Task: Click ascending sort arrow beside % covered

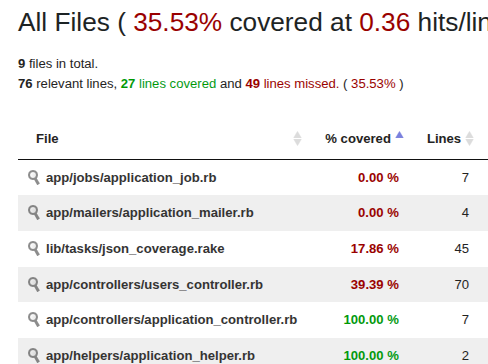Action: click(399, 135)
